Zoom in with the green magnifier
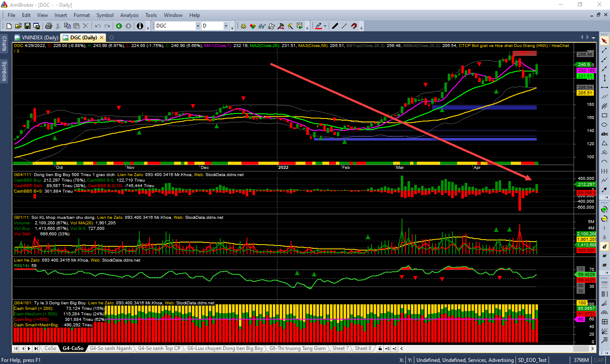 click(x=604, y=210)
